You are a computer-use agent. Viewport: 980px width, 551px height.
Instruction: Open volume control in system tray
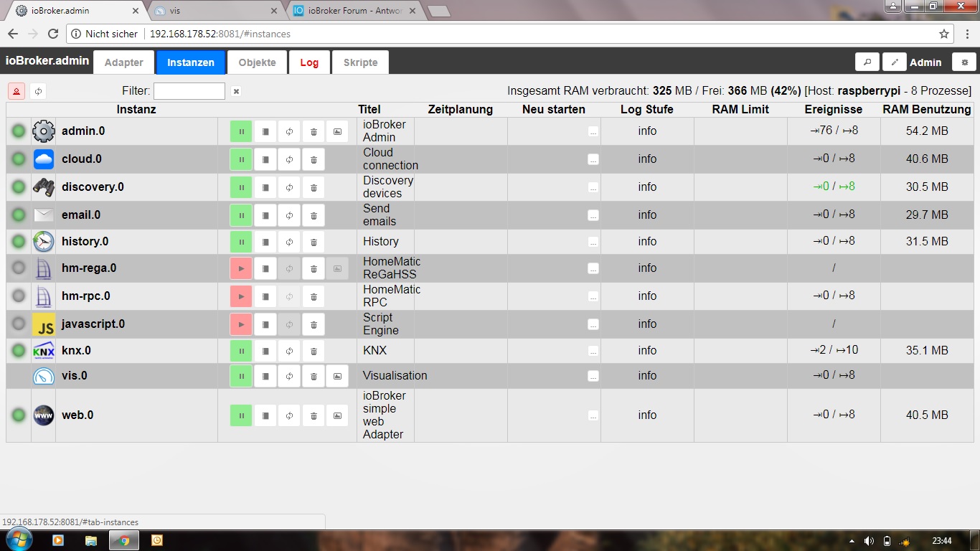(x=869, y=541)
